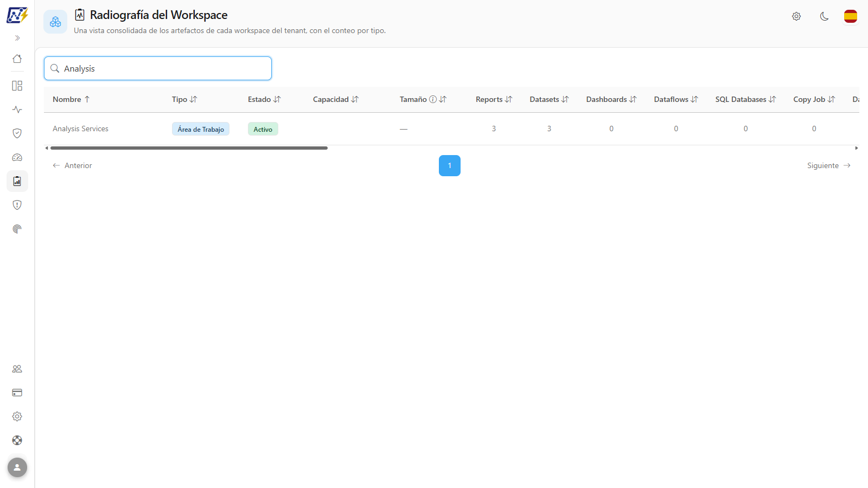Open settings gear in top header
868x488 pixels.
click(796, 16)
